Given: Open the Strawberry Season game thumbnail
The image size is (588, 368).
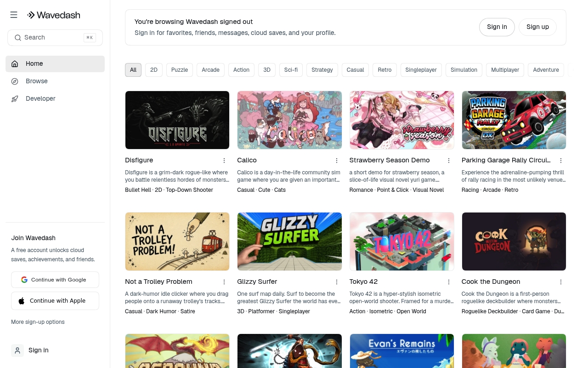Looking at the screenshot, I should [402, 120].
